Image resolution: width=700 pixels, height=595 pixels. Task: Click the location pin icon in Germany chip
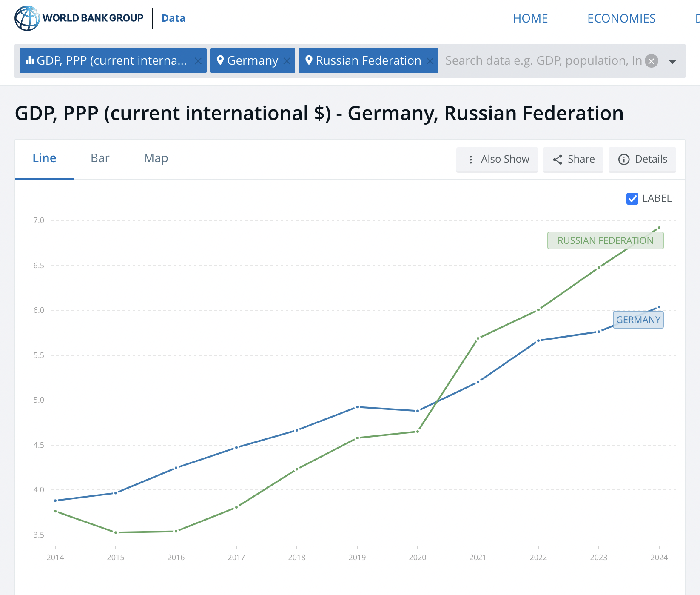[x=220, y=60]
